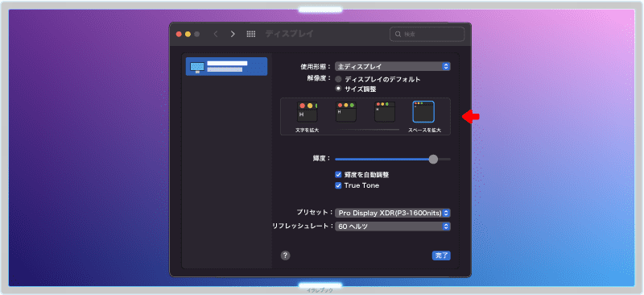Choose the second scaled resolution thumbnail

point(346,112)
